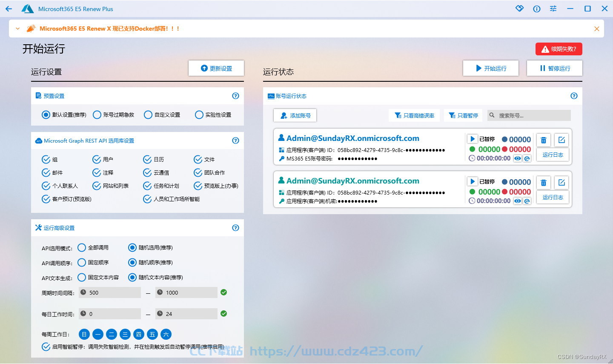Toggle the 预览版上(办事) checkbox

click(x=198, y=186)
